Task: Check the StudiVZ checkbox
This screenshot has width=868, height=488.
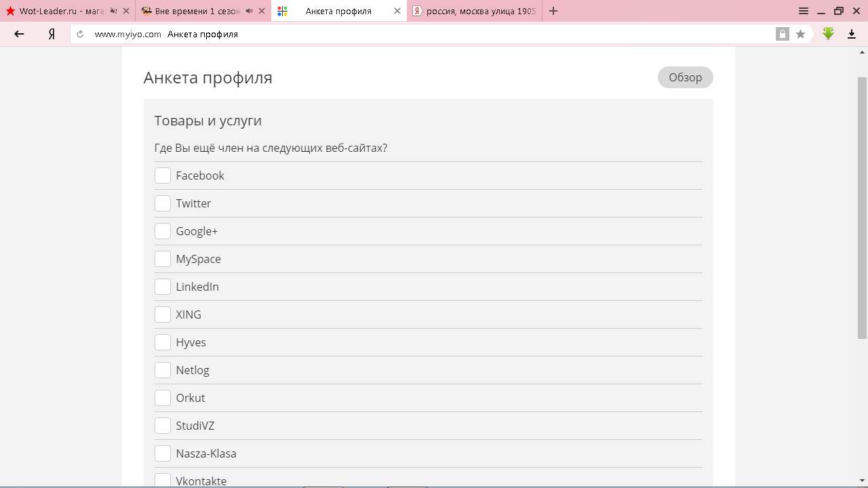Action: [163, 426]
